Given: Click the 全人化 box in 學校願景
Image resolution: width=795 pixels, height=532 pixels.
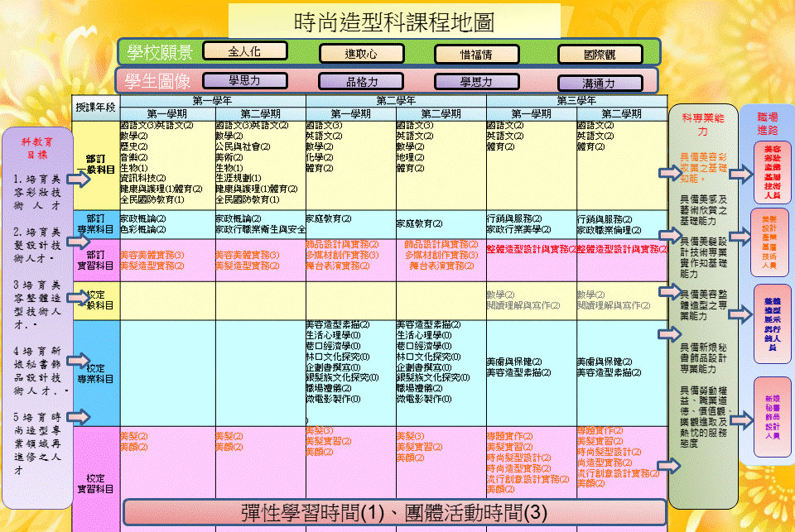Looking at the screenshot, I should point(245,51).
